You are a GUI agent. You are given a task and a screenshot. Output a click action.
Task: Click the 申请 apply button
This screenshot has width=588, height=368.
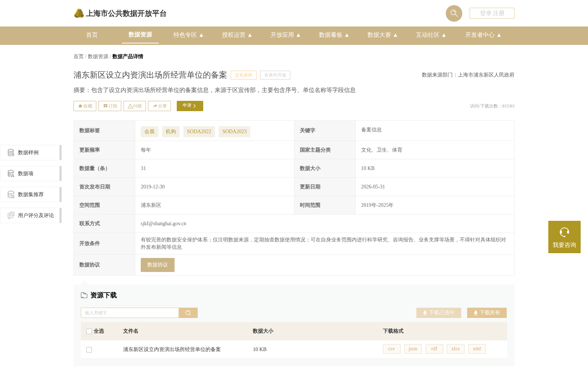tap(190, 106)
